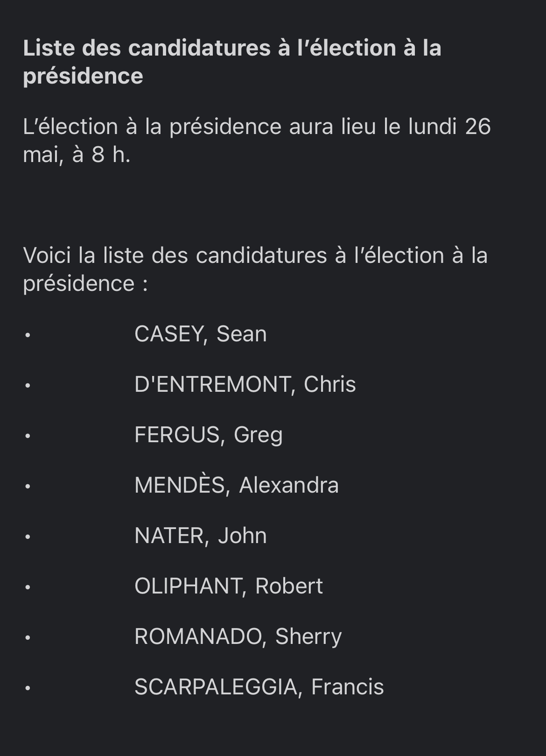
Task: Click the bullet beside D'ENTREMONT, Chris
Action: click(x=28, y=385)
